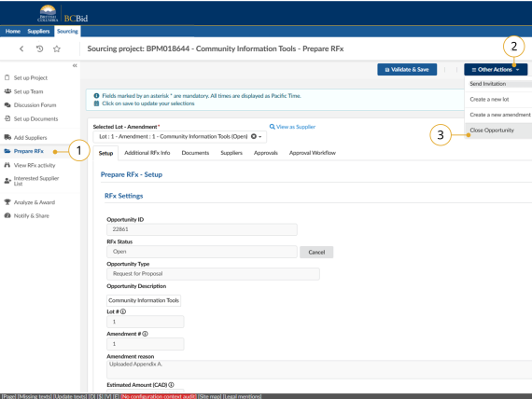Click the Set up Project clipboard icon
The width and height of the screenshot is (532, 399).
pyautogui.click(x=7, y=77)
